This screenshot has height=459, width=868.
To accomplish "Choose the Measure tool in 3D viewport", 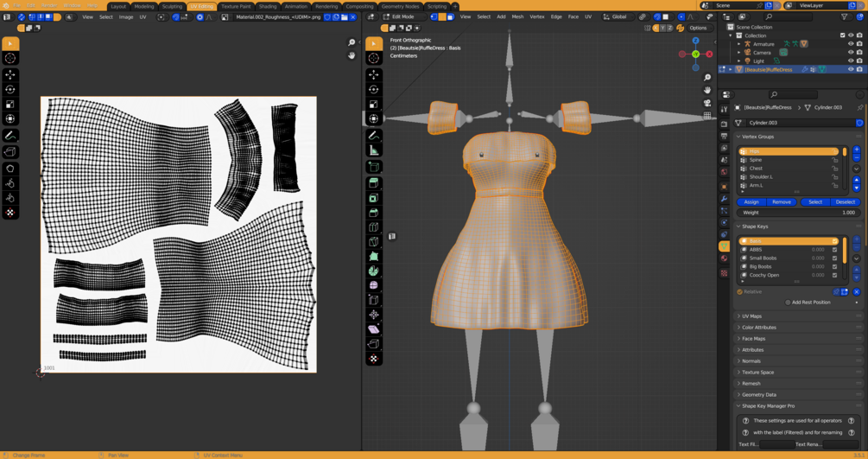I will click(x=374, y=150).
